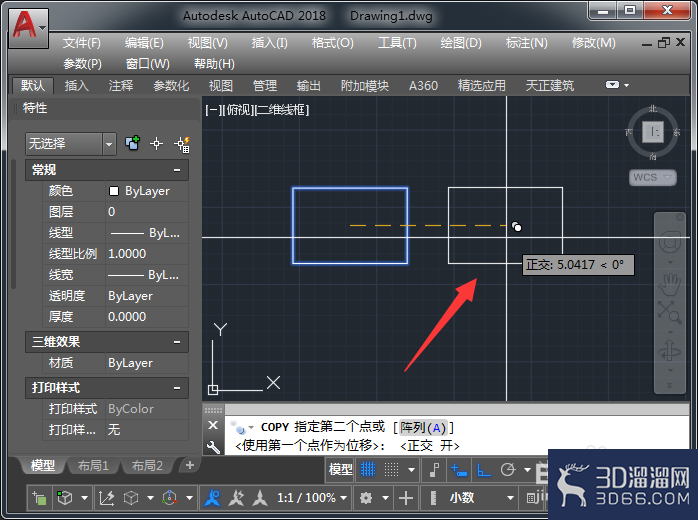
Task: Open the 绘图(D) menu
Action: click(x=461, y=43)
